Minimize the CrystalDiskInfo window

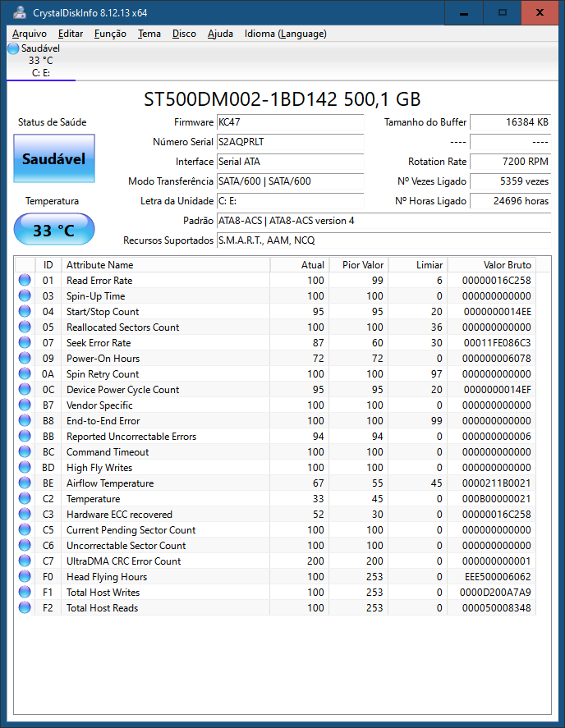coord(464,12)
